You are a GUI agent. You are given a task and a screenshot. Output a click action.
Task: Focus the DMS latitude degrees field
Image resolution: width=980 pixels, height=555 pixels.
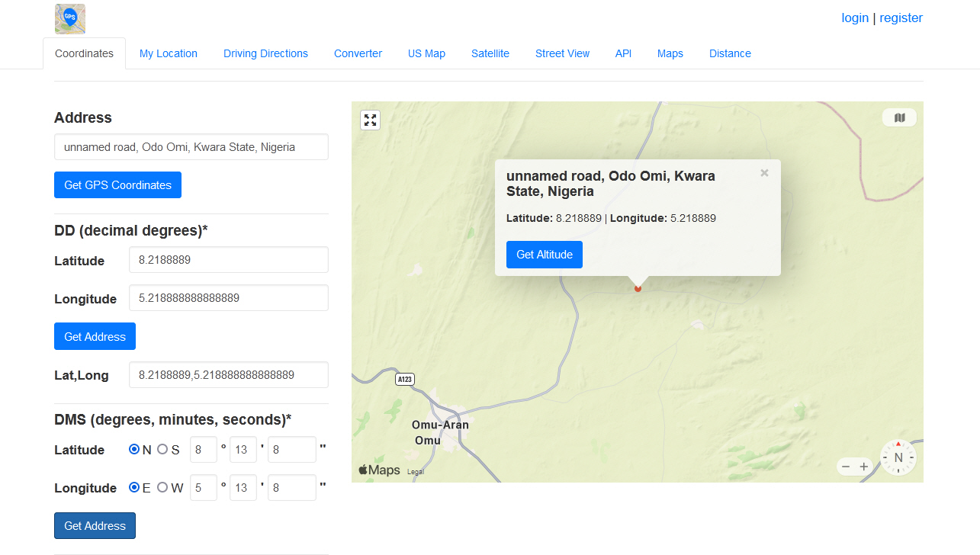[204, 450]
